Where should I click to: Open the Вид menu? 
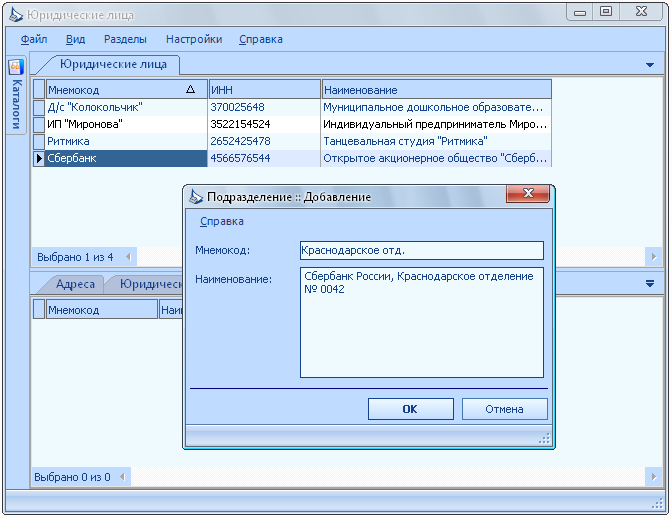click(x=75, y=39)
